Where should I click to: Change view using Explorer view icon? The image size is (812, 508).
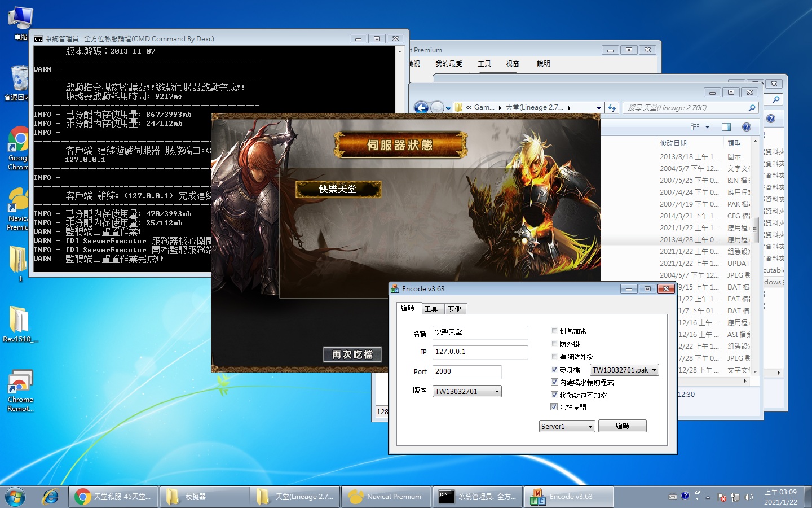click(695, 127)
